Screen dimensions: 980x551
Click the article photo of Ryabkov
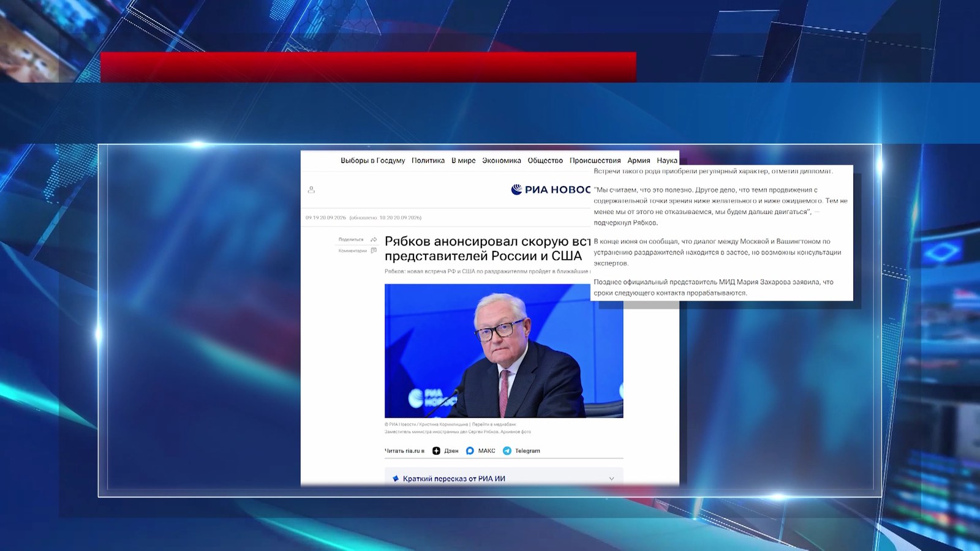click(x=503, y=351)
